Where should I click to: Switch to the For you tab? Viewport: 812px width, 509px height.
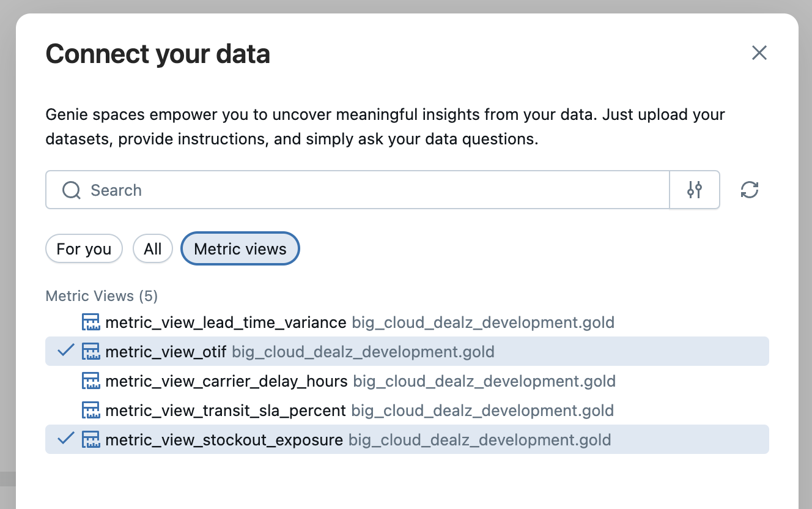tap(84, 249)
